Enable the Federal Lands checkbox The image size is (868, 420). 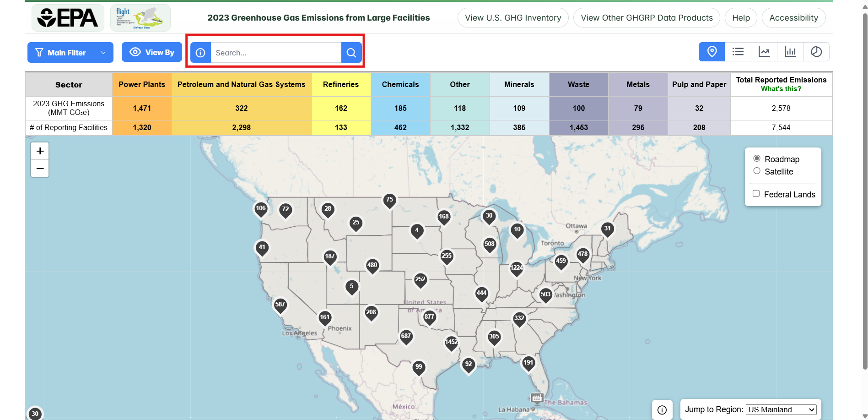pyautogui.click(x=756, y=193)
